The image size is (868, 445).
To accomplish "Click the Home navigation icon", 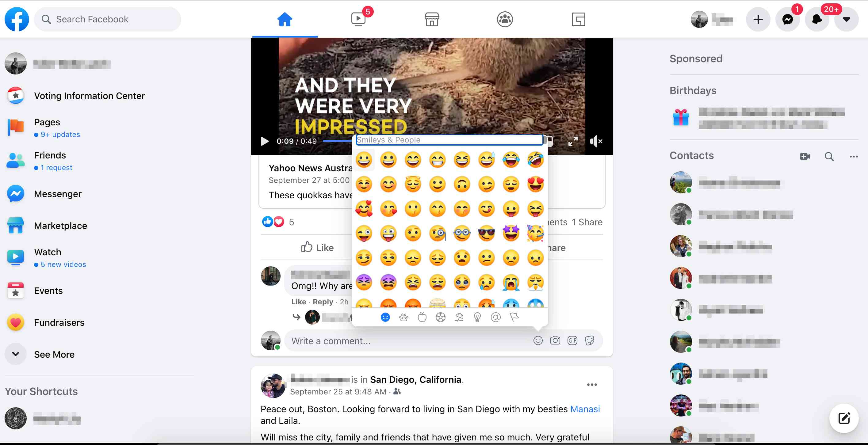I will [x=285, y=19].
